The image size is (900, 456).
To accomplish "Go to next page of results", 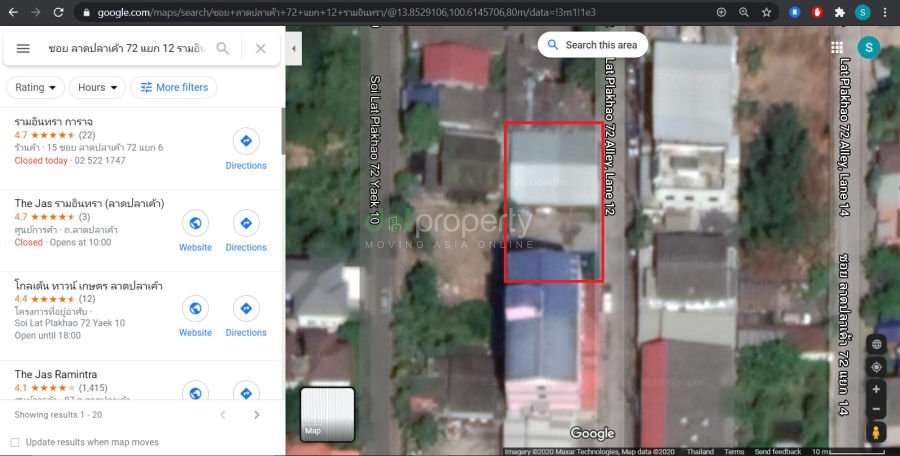I will (x=256, y=415).
